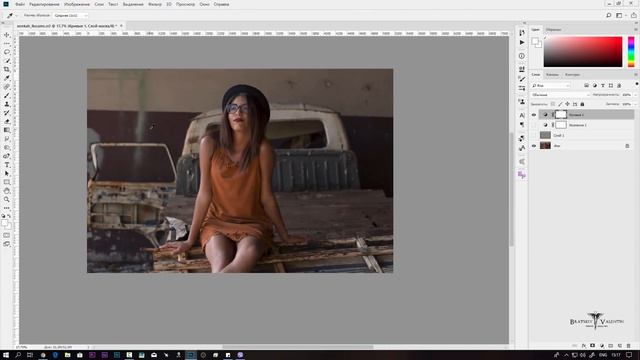Select the Hand tool

coord(7,191)
